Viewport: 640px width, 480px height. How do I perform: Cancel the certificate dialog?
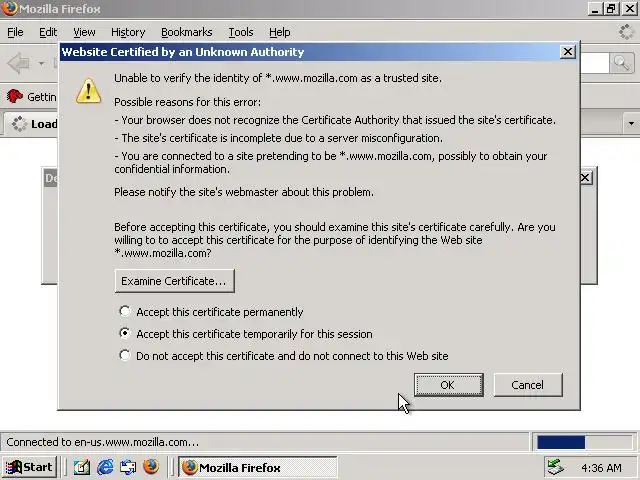528,385
